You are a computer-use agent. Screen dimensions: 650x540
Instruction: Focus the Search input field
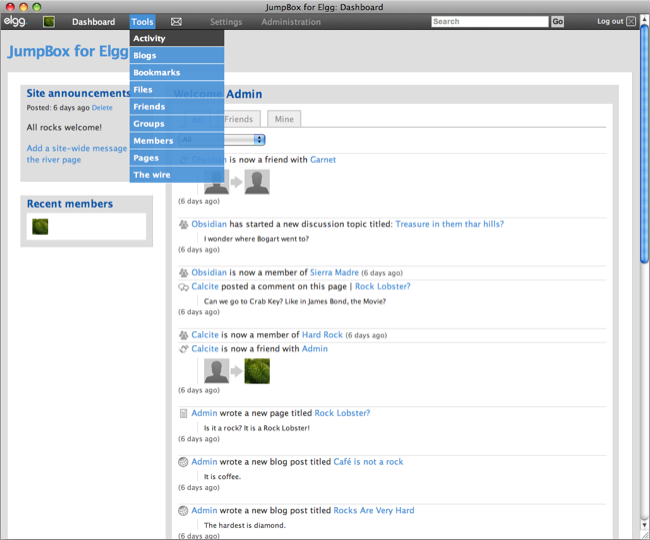[x=490, y=22]
